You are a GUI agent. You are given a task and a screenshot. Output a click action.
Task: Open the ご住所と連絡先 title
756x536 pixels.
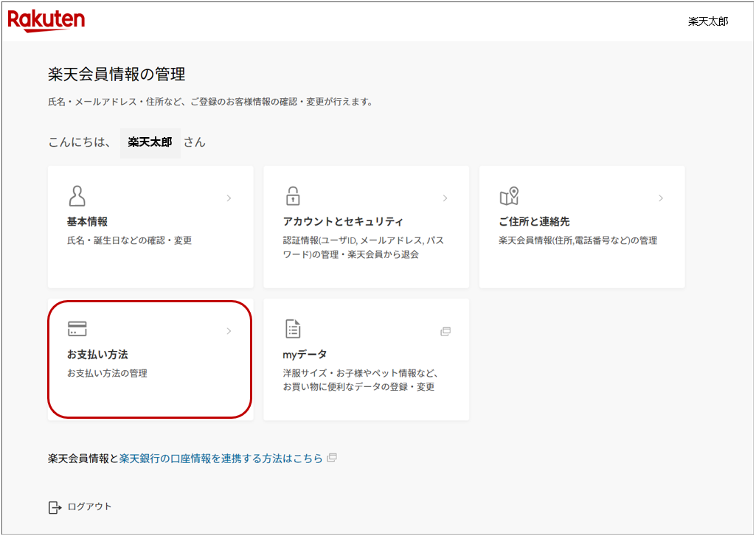pyautogui.click(x=534, y=222)
